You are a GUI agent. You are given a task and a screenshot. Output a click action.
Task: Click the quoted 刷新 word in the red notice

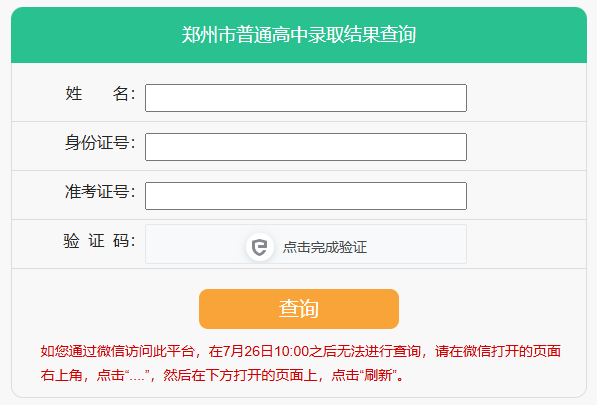click(x=378, y=376)
